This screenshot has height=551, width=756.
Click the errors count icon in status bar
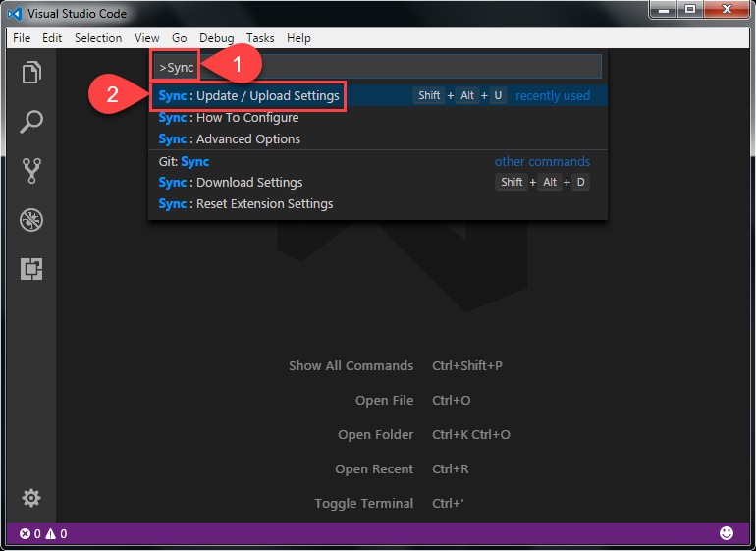coord(25,533)
